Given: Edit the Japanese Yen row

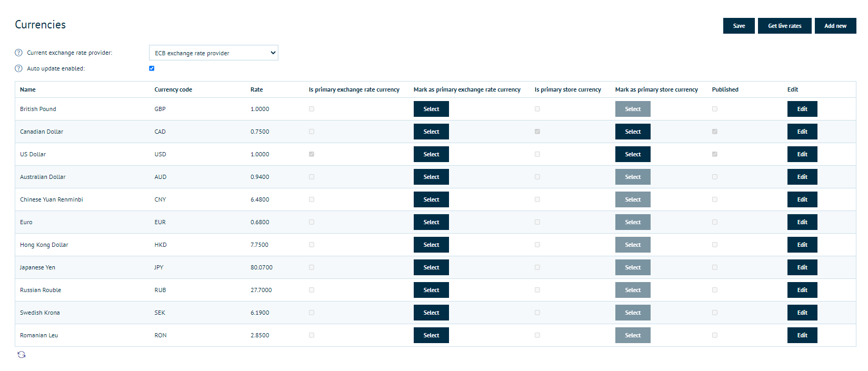Looking at the screenshot, I should (802, 267).
